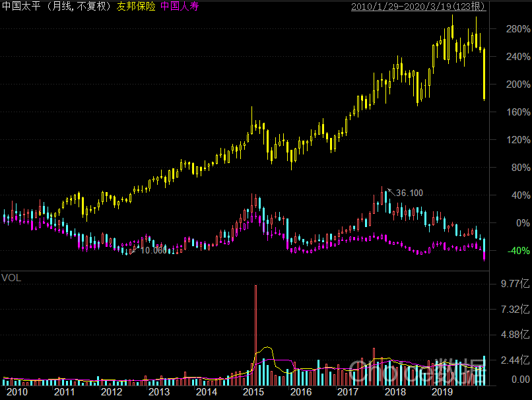Viewport: 532px width, 400px height.
Task: Click the 2019 year label on time axis
Action: tap(442, 392)
